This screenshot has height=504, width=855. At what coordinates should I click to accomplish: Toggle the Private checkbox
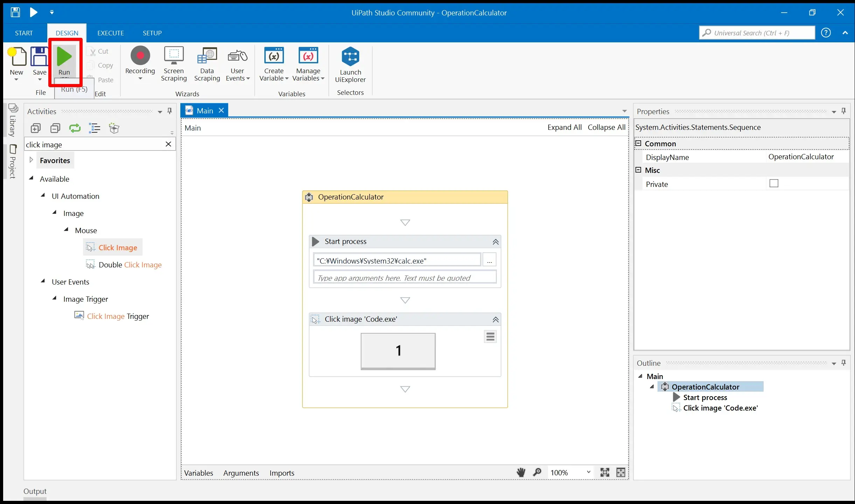tap(774, 183)
